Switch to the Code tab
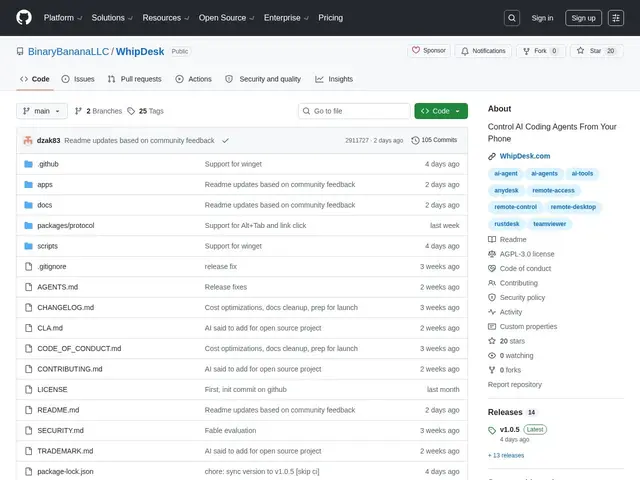Image resolution: width=640 pixels, height=480 pixels. coord(35,79)
